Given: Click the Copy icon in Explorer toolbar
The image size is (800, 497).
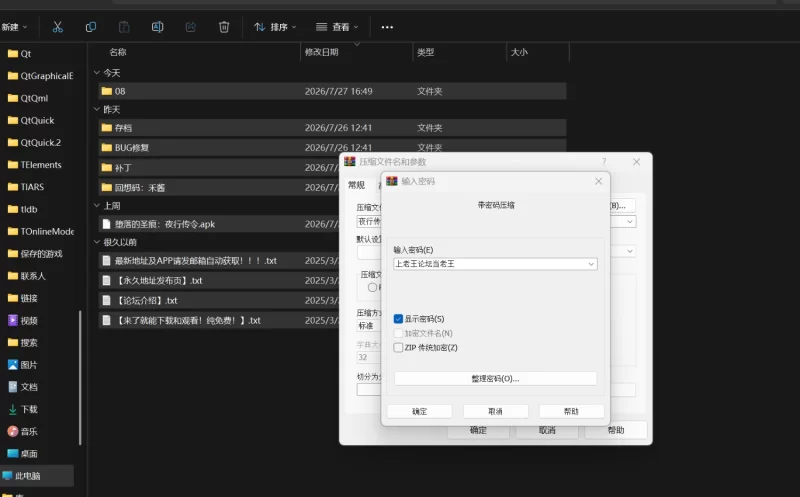Looking at the screenshot, I should pos(91,27).
